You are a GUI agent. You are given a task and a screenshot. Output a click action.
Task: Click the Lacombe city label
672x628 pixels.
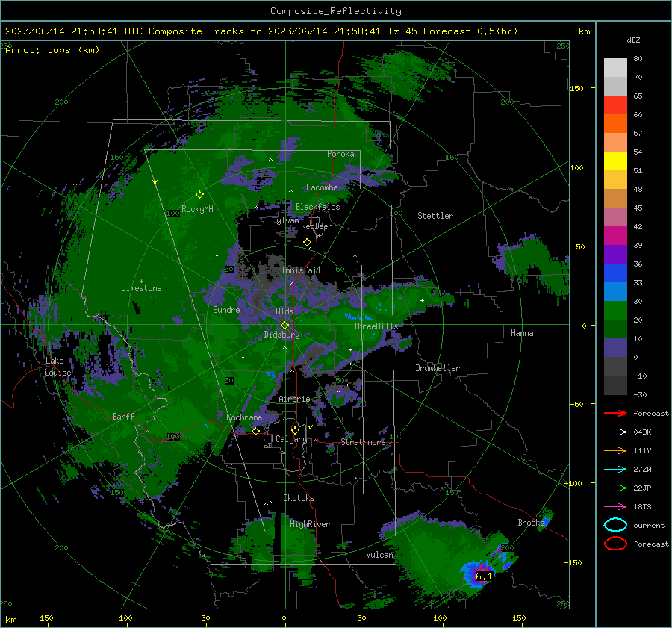pyautogui.click(x=322, y=187)
